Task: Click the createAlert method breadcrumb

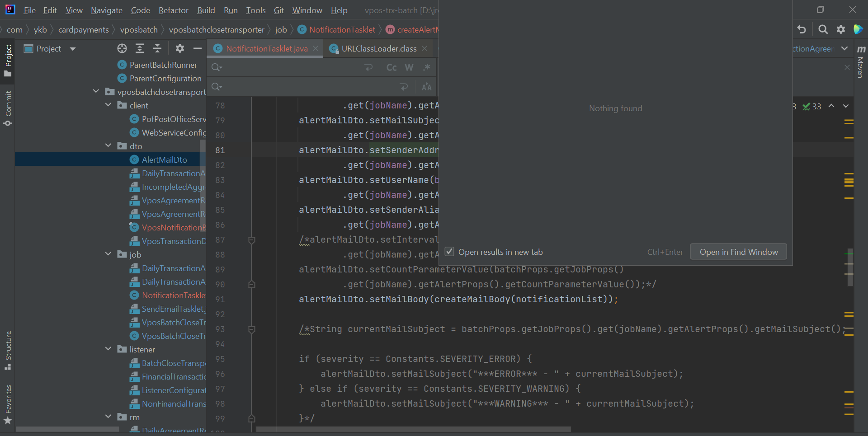Action: pyautogui.click(x=412, y=29)
